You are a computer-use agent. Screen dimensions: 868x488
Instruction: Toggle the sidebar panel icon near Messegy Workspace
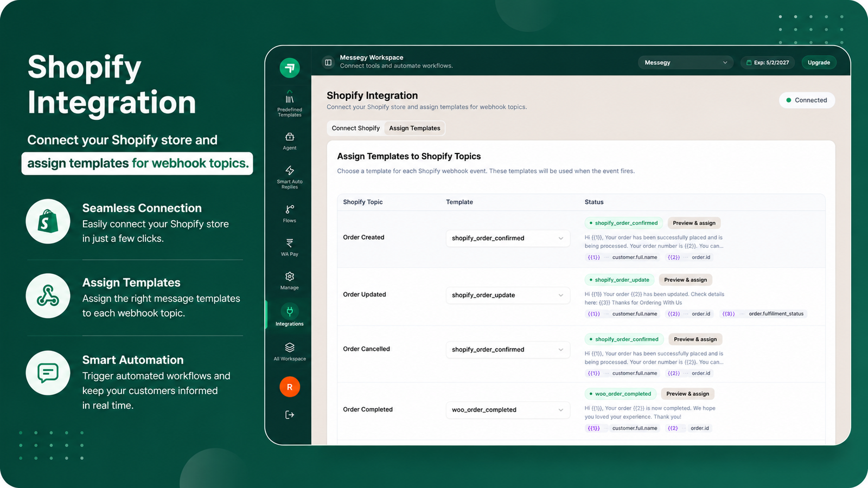pos(328,62)
